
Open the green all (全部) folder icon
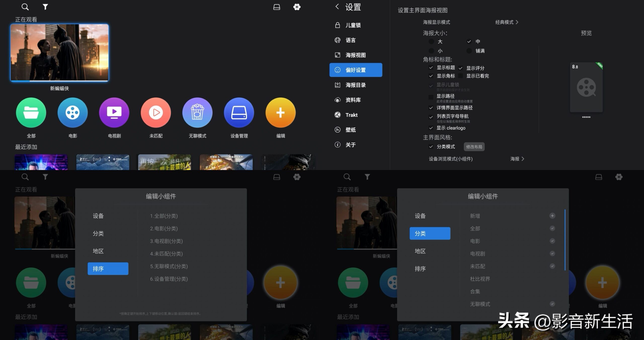tap(31, 113)
